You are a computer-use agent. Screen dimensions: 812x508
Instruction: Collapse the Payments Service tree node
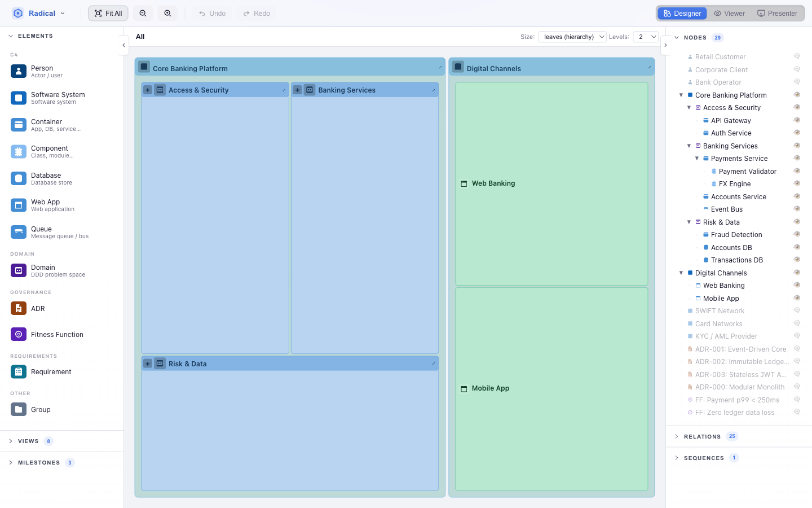coord(697,159)
